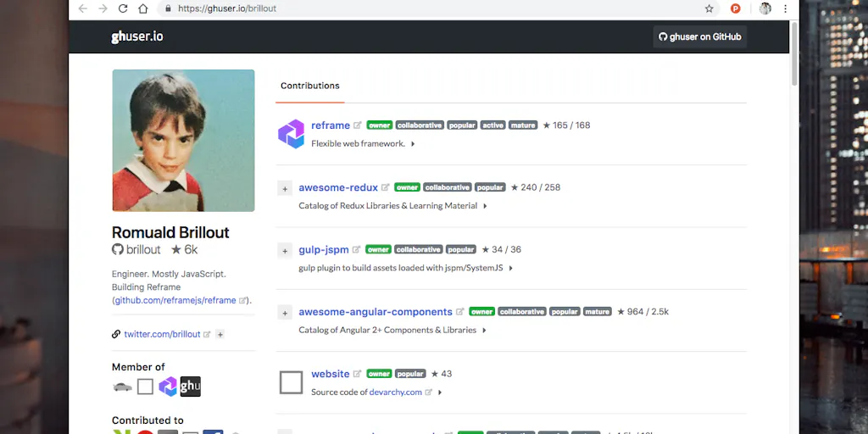This screenshot has width=868, height=434.
Task: Add a link with the small plus button
Action: click(x=220, y=334)
